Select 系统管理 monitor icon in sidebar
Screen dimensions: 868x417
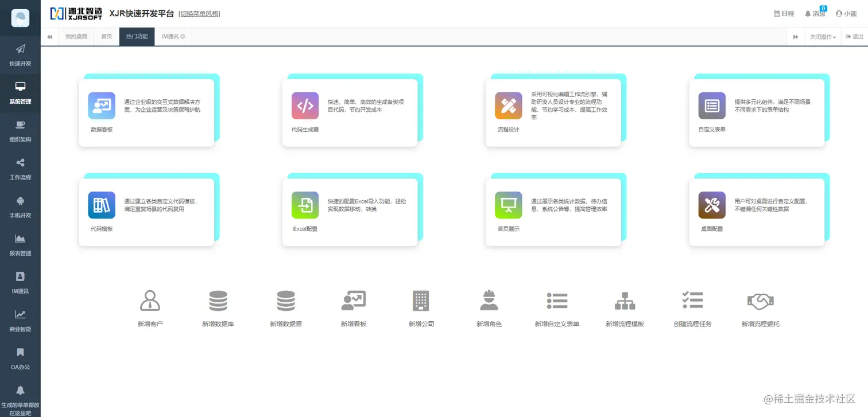20,86
